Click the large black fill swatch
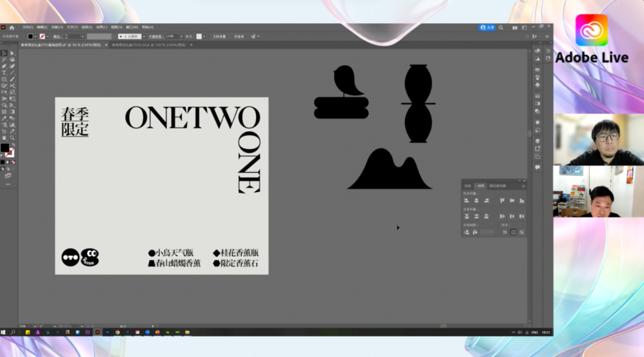The width and height of the screenshot is (644, 357). pos(5,147)
